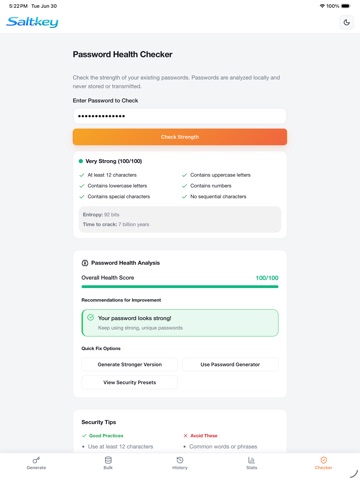The width and height of the screenshot is (360, 480).
Task: Open View Security Presets
Action: click(x=130, y=382)
